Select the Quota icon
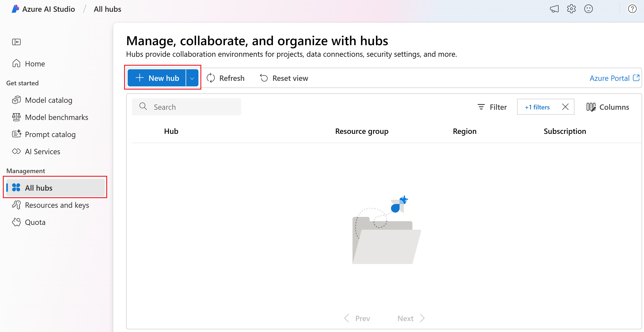 pyautogui.click(x=16, y=222)
